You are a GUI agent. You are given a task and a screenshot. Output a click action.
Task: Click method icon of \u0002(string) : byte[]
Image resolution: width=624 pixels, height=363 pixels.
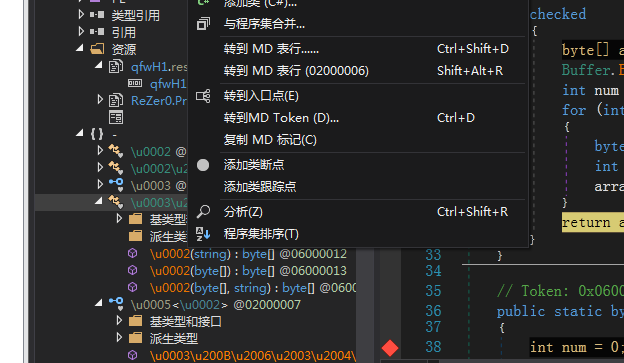click(133, 253)
